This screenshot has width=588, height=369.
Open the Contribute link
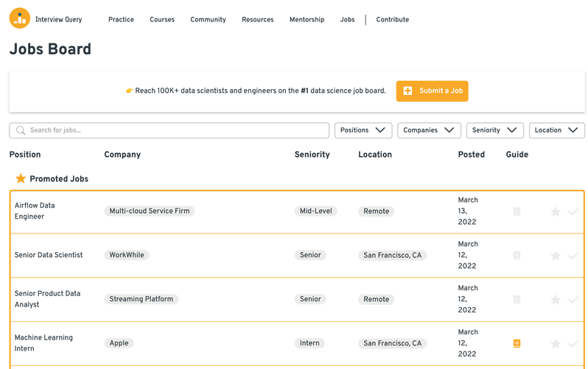pyautogui.click(x=392, y=20)
